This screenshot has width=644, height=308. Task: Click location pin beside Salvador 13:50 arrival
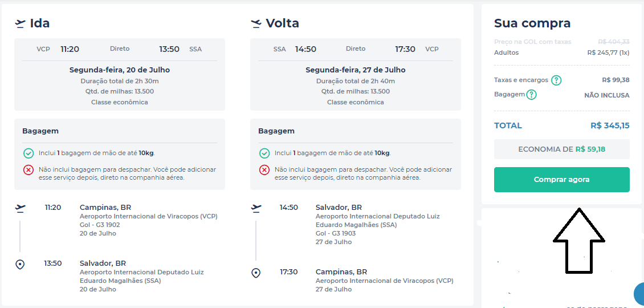[20, 265]
